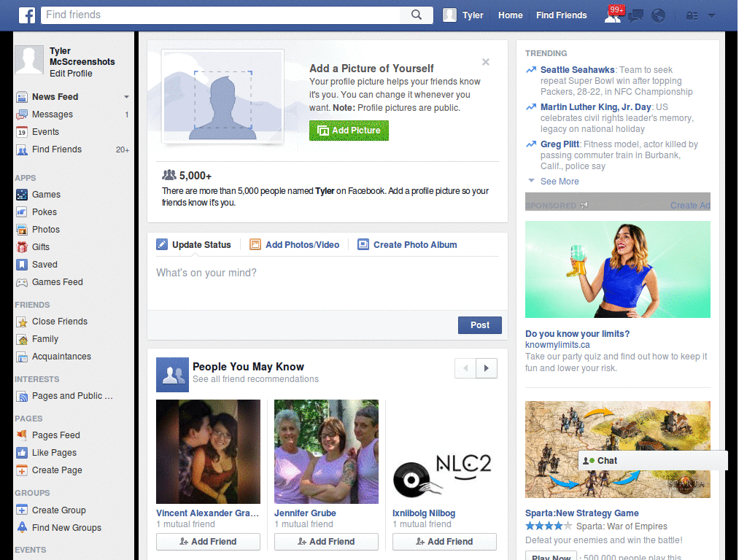This screenshot has height=560, width=747.
Task: Add Friend for Ixniibolg Nilbog
Action: pos(444,542)
